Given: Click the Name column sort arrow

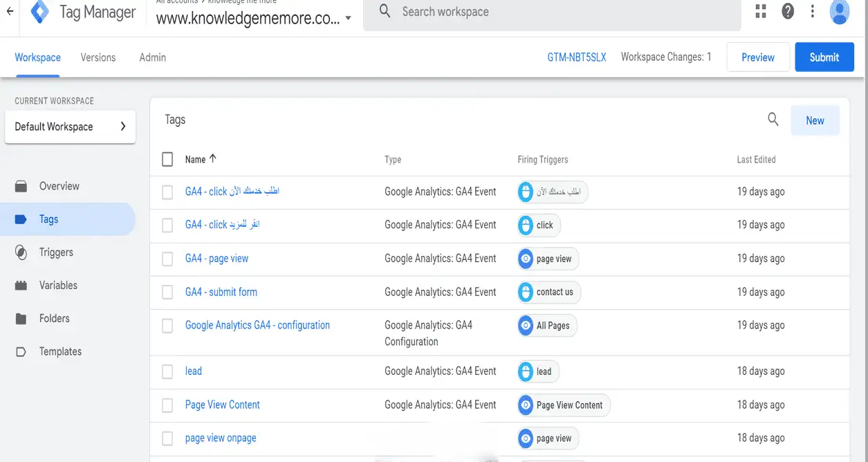Looking at the screenshot, I should 212,158.
